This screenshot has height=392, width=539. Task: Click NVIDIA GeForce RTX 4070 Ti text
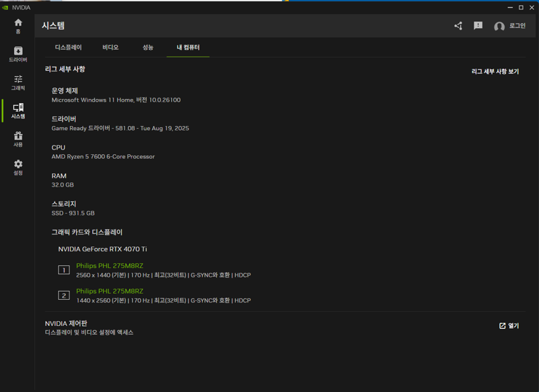[102, 249]
